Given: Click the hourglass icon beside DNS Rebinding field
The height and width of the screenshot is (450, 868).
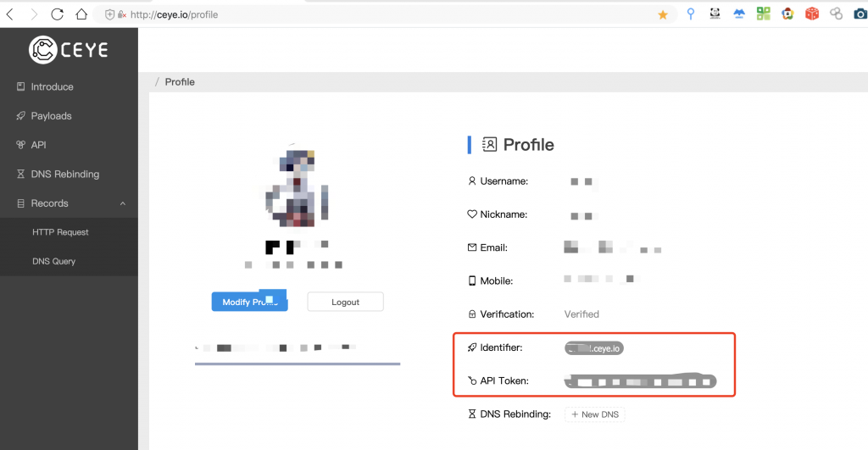Looking at the screenshot, I should click(471, 414).
